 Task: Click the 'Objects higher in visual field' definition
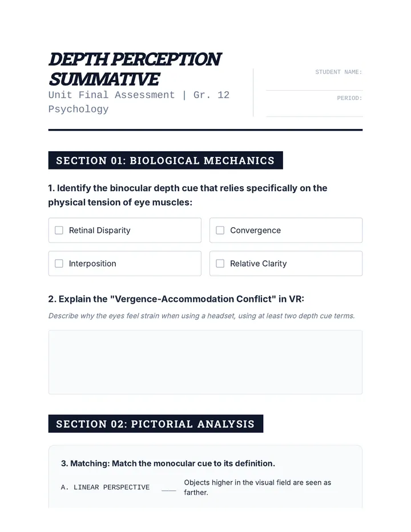257,487
